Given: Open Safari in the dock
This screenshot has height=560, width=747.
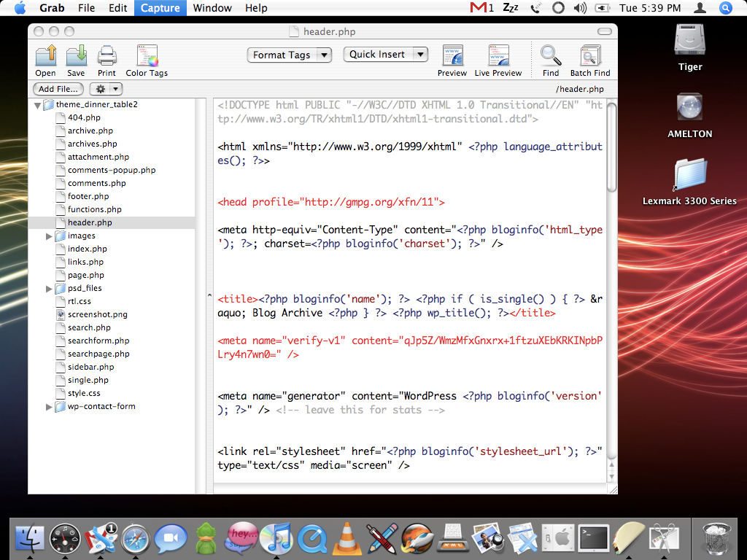Looking at the screenshot, I should [x=135, y=539].
